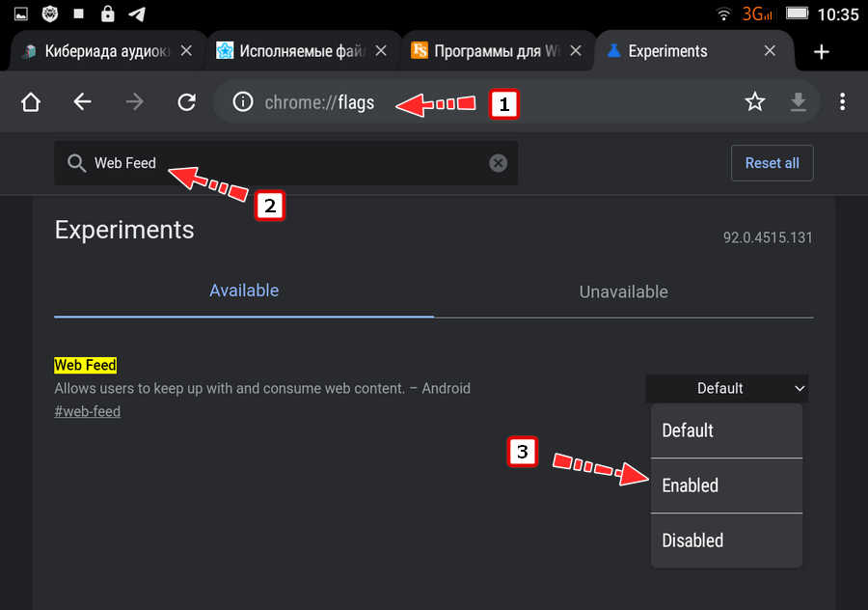Viewport: 868px width, 610px height.
Task: Tap the Telegram notification icon
Action: 137,14
